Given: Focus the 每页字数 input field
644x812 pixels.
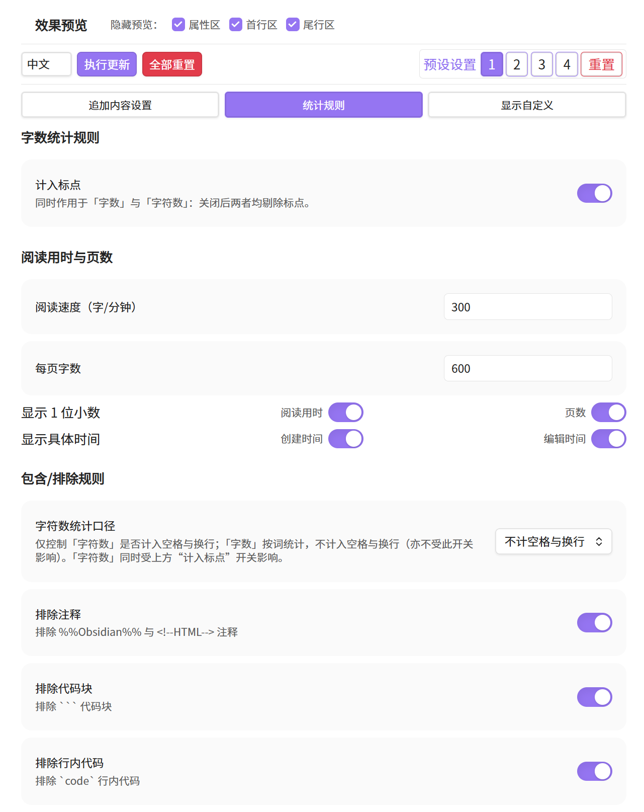Looking at the screenshot, I should click(528, 368).
